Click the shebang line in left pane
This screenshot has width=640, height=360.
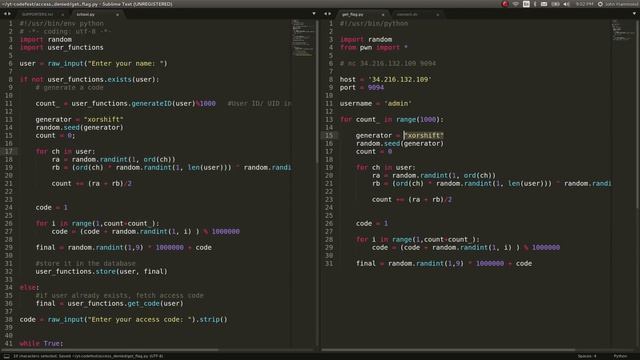(61, 24)
